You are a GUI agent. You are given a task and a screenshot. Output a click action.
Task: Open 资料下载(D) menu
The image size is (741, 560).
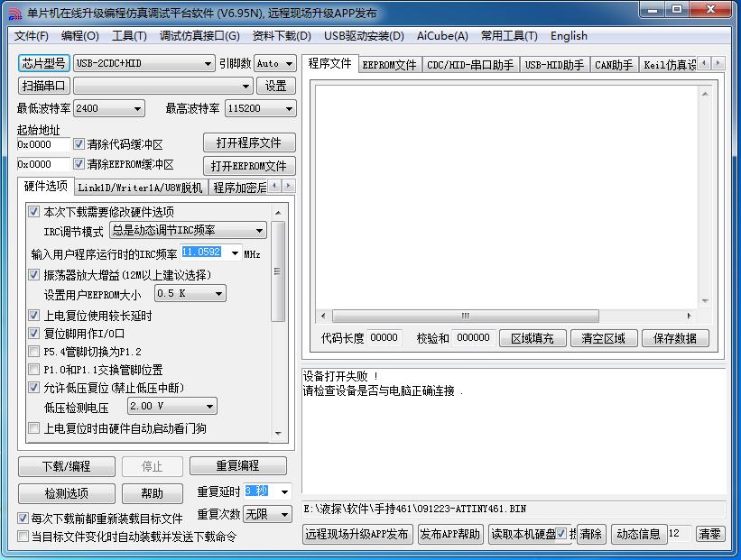[x=282, y=36]
